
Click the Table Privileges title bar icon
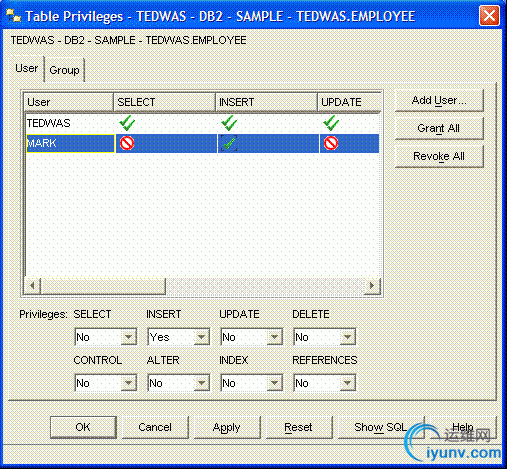[14, 16]
